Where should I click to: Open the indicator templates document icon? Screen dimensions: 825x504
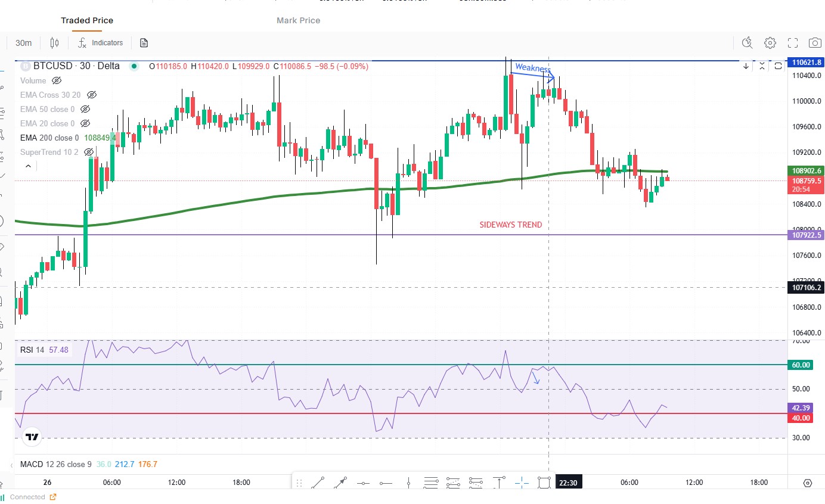coord(144,43)
